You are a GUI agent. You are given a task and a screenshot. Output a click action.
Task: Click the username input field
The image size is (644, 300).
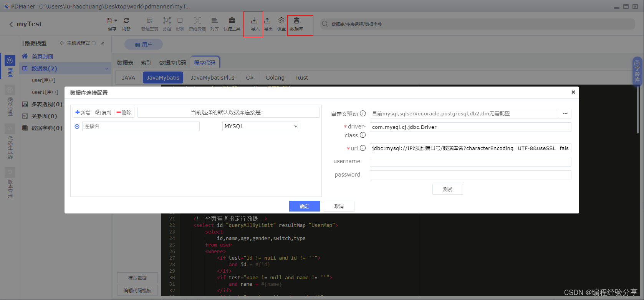click(470, 162)
